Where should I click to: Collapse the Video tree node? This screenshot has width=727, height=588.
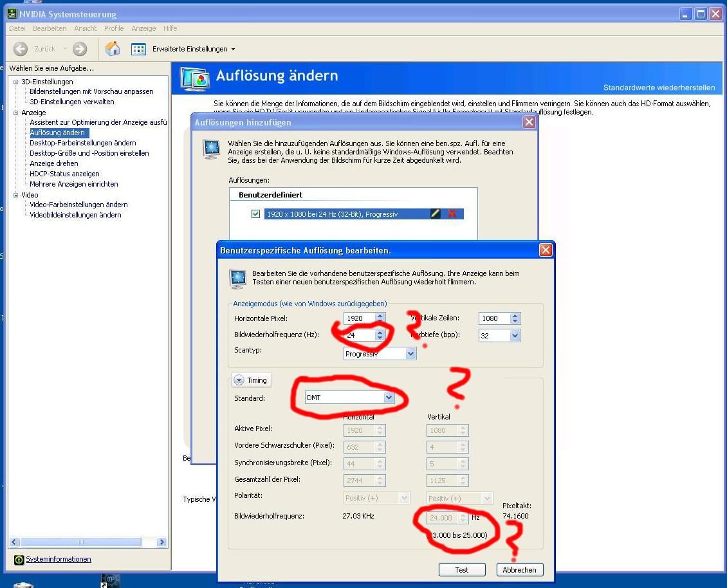16,195
